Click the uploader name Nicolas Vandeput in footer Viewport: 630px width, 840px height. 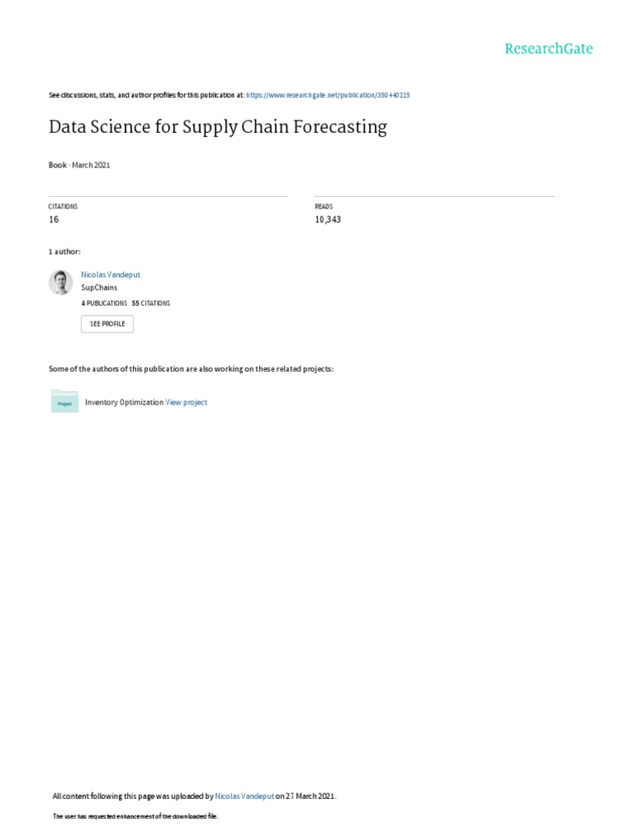click(x=244, y=796)
